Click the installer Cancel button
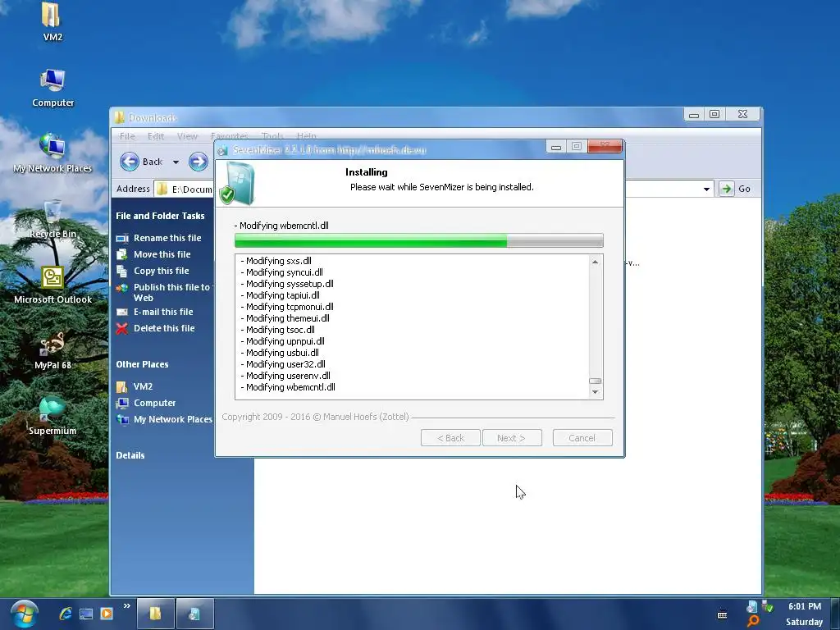This screenshot has height=630, width=840. click(582, 438)
